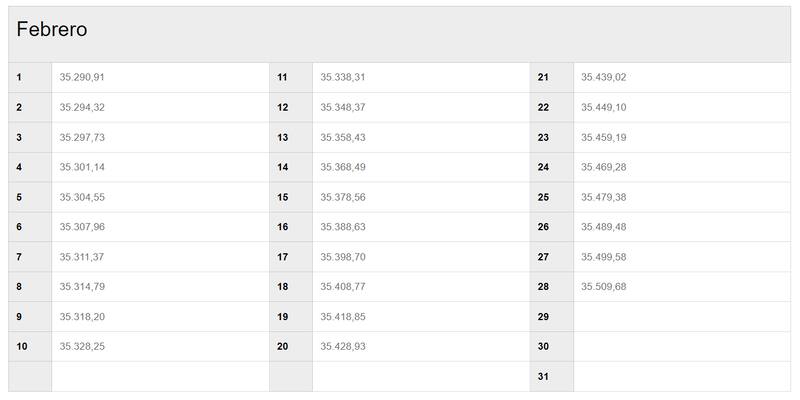Viewport: 800px width, 400px height.
Task: Click the day 26 value 35.489,48
Action: (x=604, y=227)
